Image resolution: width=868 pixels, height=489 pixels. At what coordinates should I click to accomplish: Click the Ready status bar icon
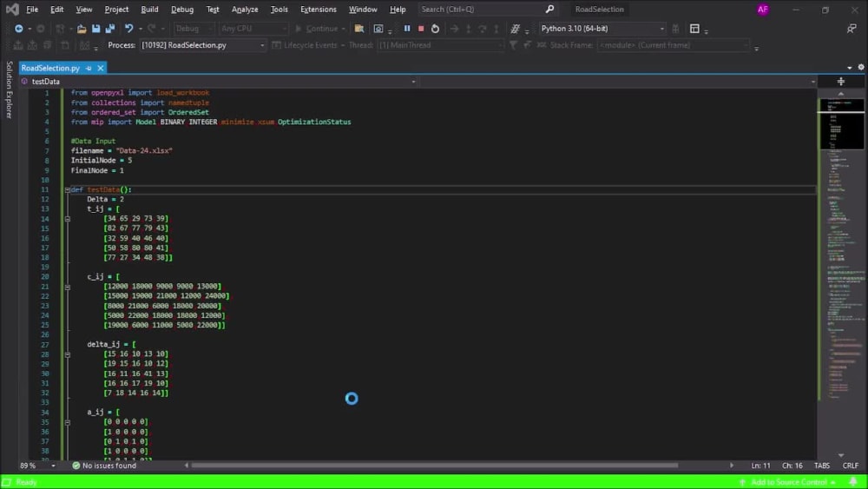click(x=7, y=482)
